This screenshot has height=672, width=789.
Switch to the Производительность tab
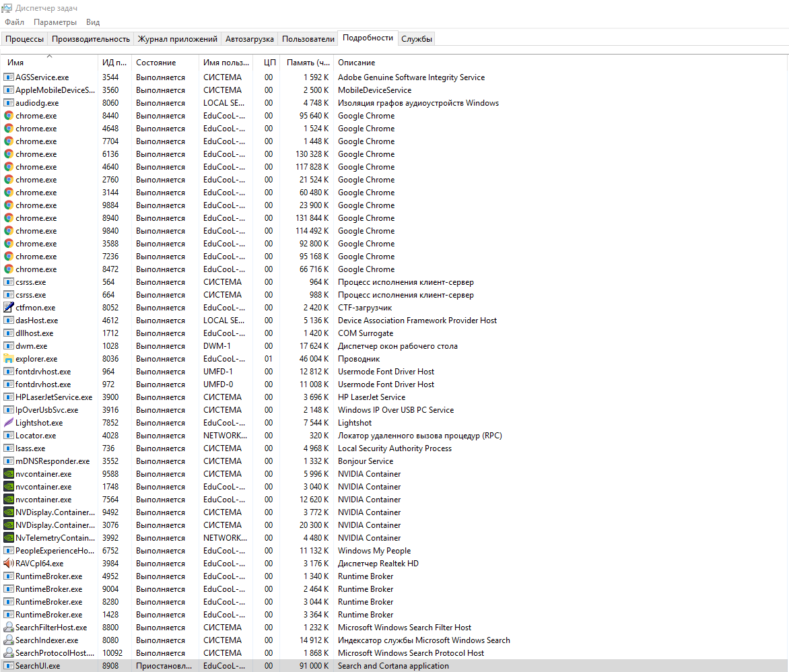click(91, 39)
